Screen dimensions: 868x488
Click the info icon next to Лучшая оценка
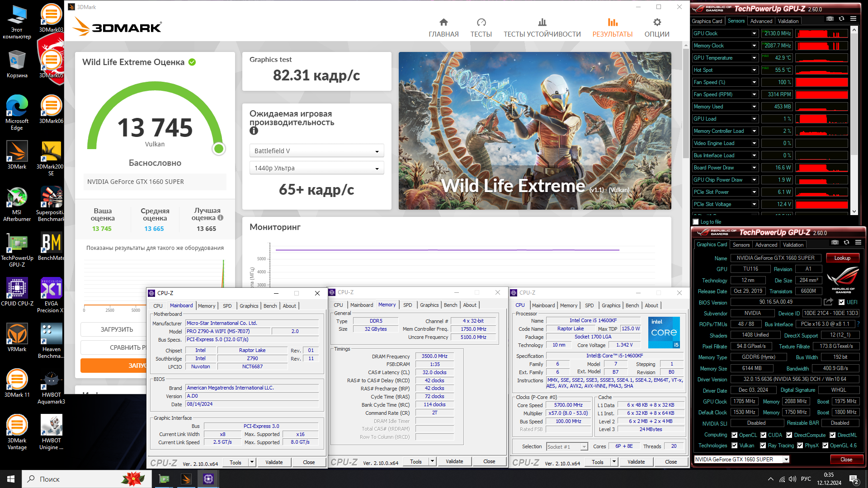tap(220, 218)
